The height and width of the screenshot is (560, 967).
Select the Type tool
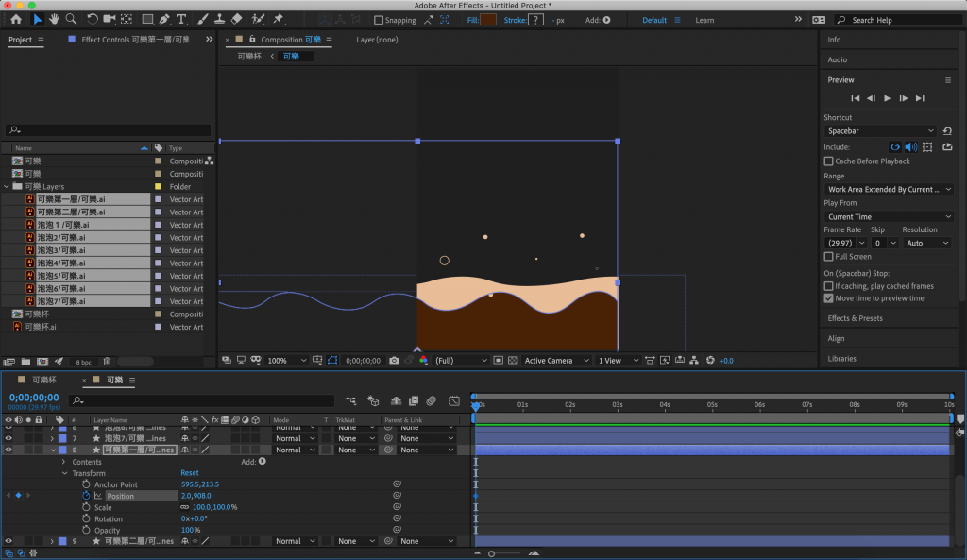pos(181,19)
